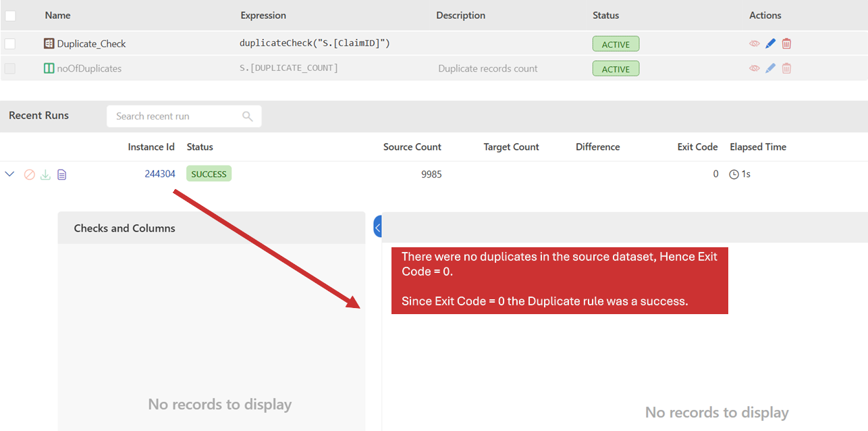Click the cancel icon for run 244304
Image resolution: width=868 pixels, height=431 pixels.
tap(29, 174)
